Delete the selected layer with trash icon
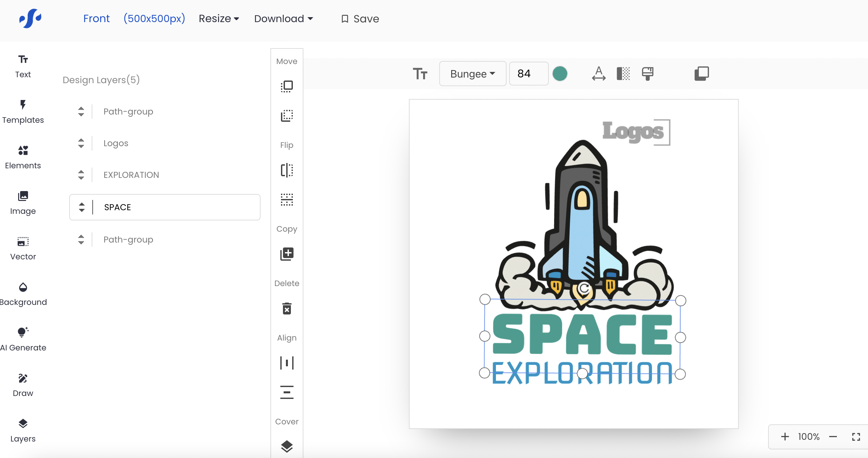This screenshot has width=868, height=458. coord(287,308)
